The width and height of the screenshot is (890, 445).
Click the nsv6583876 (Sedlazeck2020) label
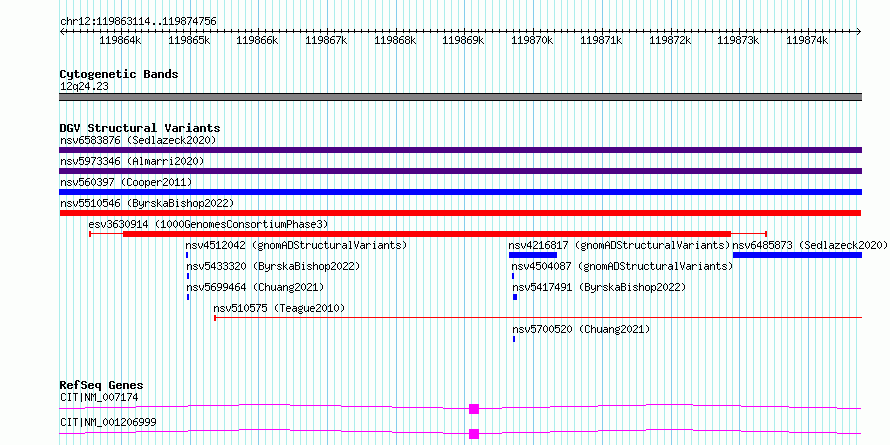pyautogui.click(x=138, y=140)
